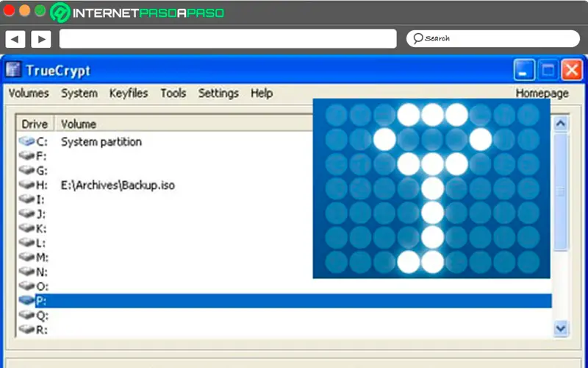Click the J: drive icon

pos(26,213)
